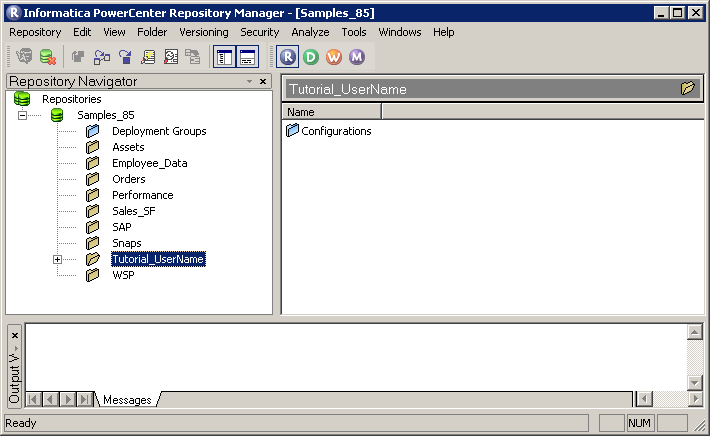Screen dimensions: 710x436
Task: Launch the Workflow Monitor (M) tool
Action: (x=356, y=57)
